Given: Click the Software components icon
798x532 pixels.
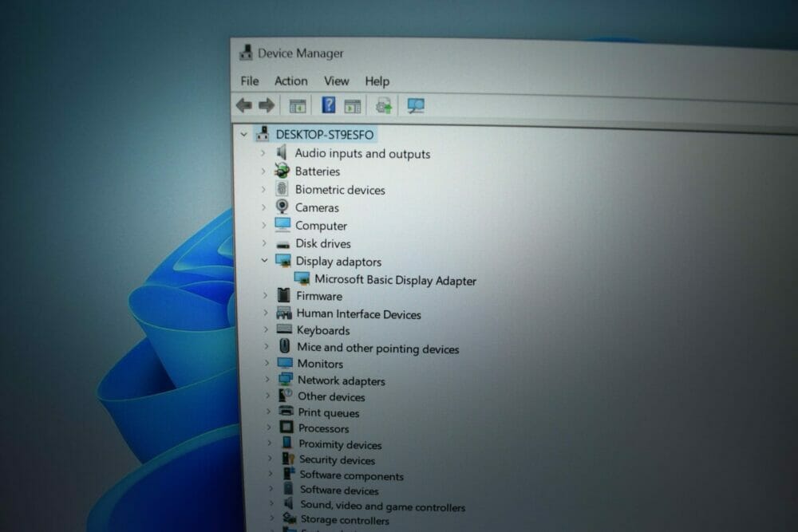Looking at the screenshot, I should coord(289,474).
